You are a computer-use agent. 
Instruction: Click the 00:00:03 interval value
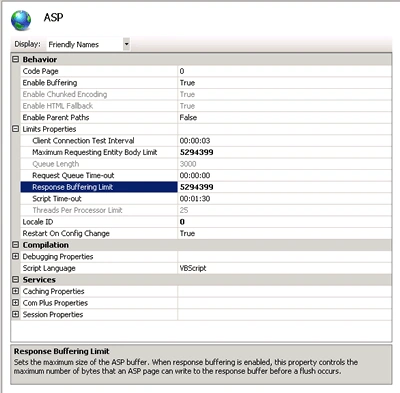(195, 141)
